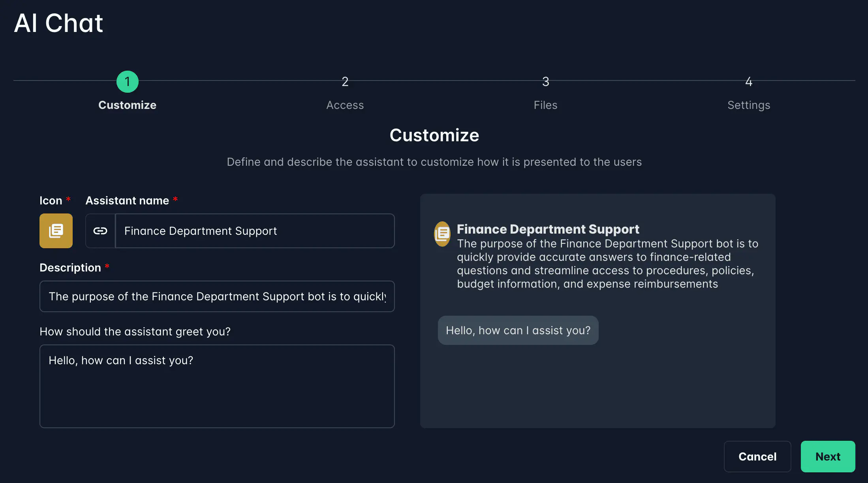Viewport: 868px width, 483px height.
Task: Click the Customize step label
Action: tap(127, 105)
